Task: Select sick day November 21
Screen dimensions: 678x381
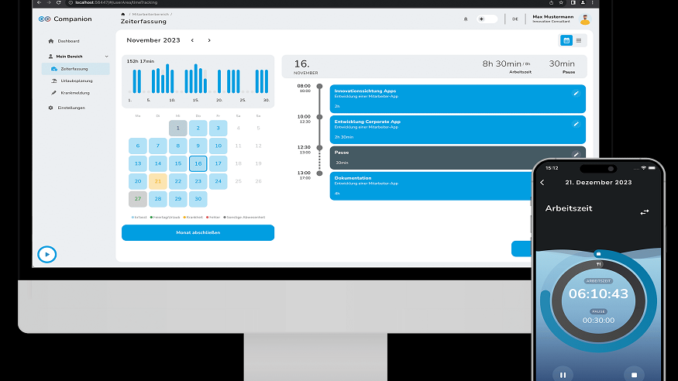Action: (158, 181)
